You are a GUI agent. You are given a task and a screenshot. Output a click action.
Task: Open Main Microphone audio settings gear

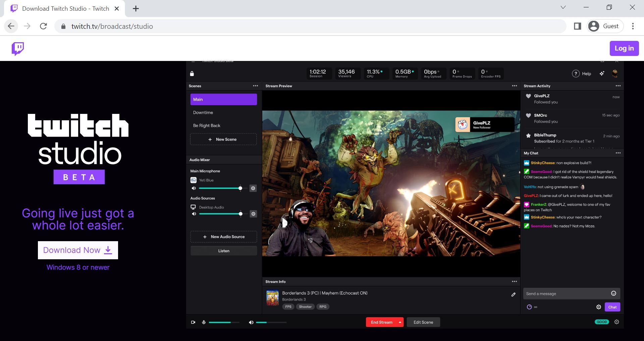[x=253, y=188]
